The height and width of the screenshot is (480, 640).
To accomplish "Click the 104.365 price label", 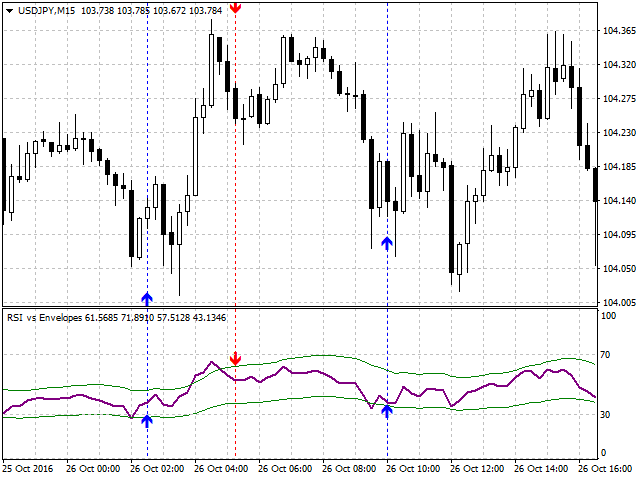I will pos(619,31).
